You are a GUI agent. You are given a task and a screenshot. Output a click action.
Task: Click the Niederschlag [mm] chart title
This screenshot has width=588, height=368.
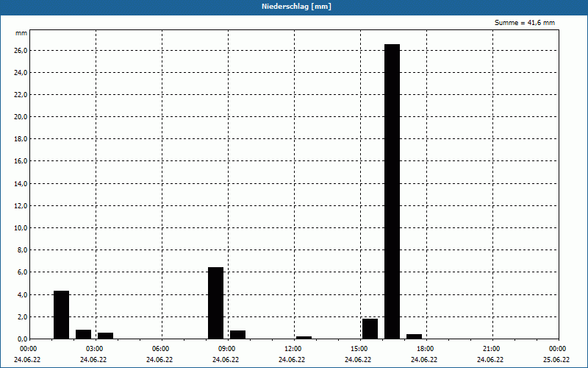click(x=296, y=7)
